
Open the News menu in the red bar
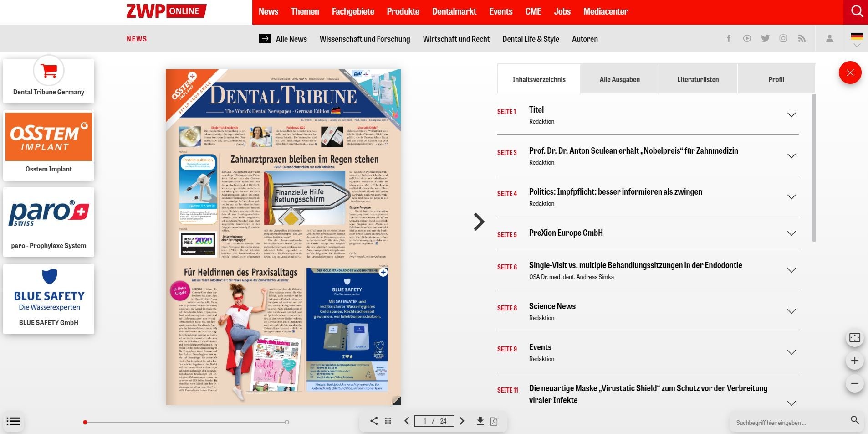point(268,11)
